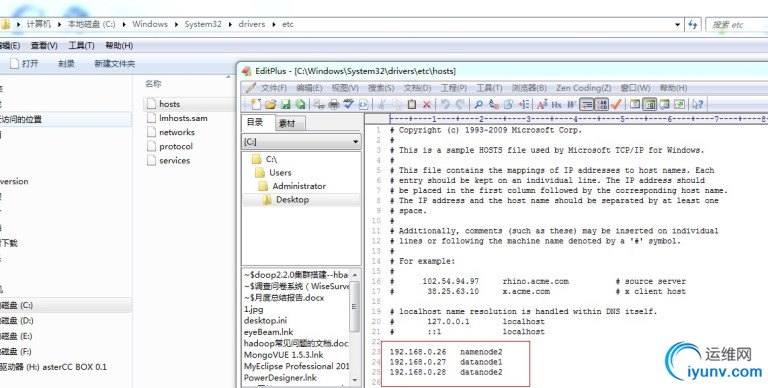Screen dimensions: 768x388
Task: Click the Find in Files icon
Action: point(508,104)
